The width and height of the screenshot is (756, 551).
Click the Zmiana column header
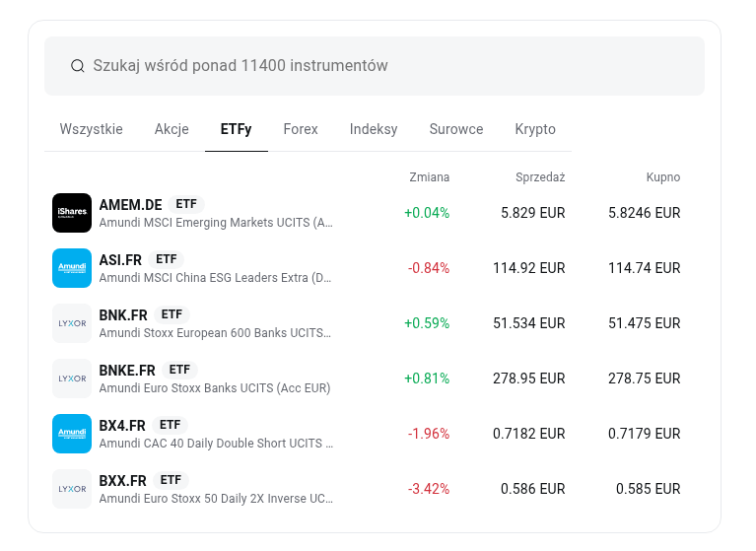click(429, 177)
